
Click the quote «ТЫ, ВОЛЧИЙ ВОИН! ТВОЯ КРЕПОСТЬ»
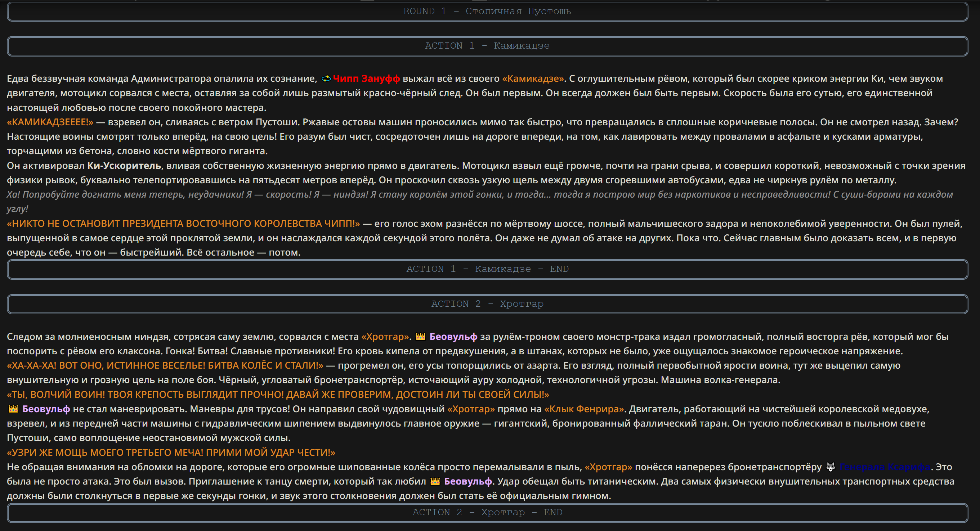coord(278,395)
